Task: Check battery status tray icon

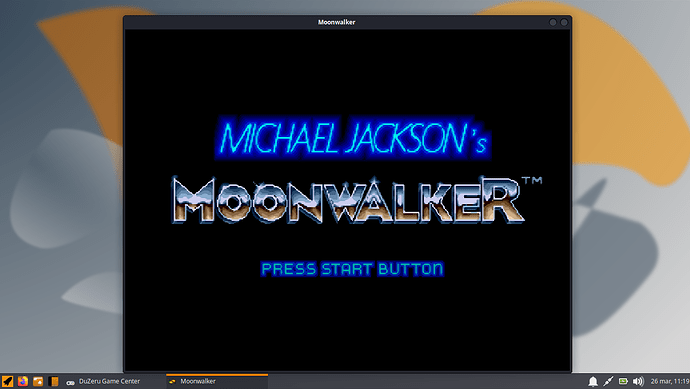Action: click(623, 382)
